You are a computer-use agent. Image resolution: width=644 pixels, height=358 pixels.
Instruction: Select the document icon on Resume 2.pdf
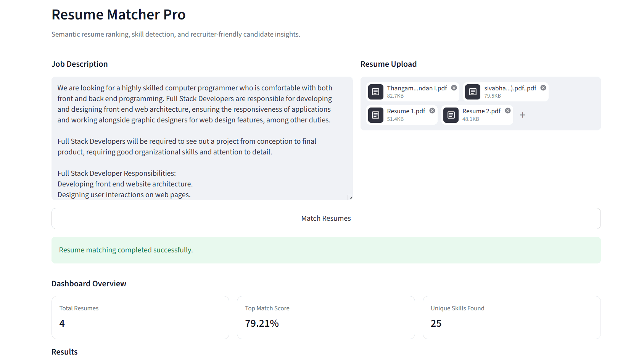[451, 115]
